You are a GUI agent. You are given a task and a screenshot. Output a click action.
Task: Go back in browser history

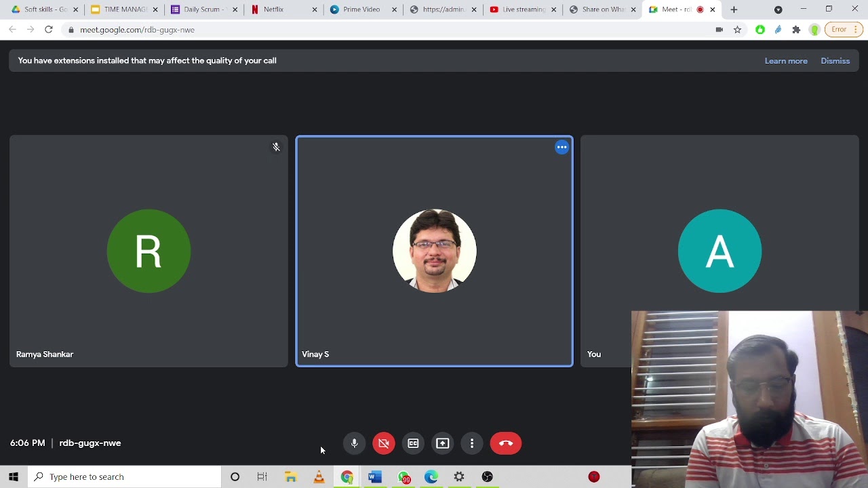[12, 30]
